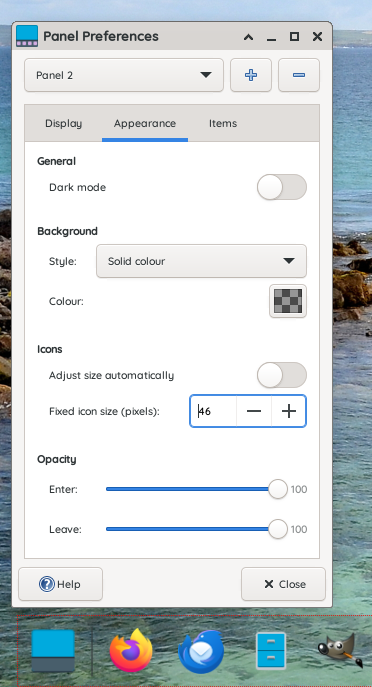This screenshot has width=372, height=687.
Task: Roll up the Panel Preferences window
Action: (x=248, y=37)
